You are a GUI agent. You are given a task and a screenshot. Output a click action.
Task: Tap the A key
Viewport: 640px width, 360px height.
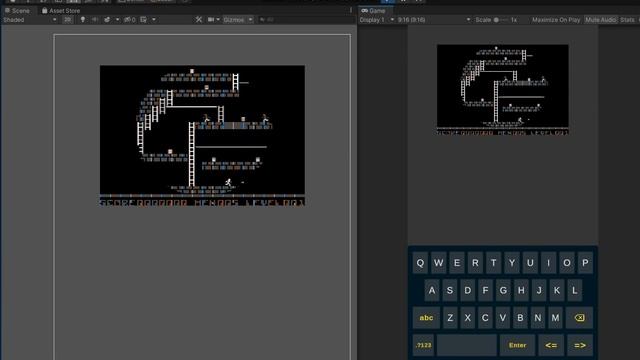coord(432,290)
